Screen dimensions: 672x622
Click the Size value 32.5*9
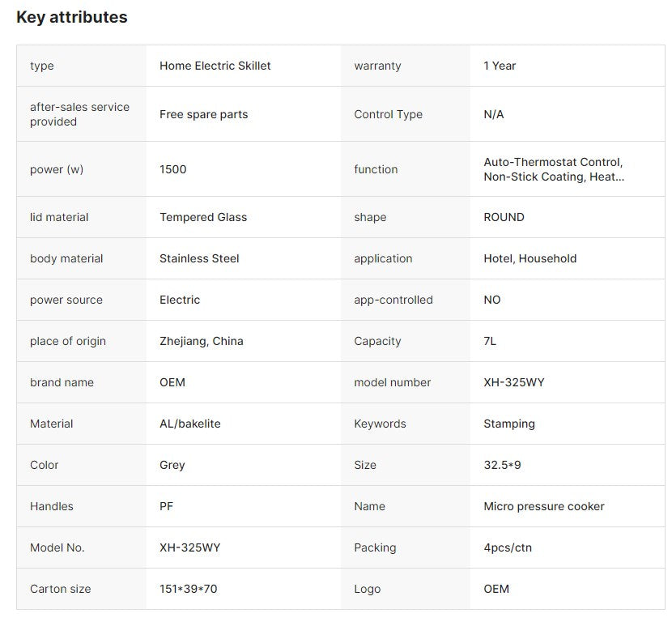(x=502, y=465)
